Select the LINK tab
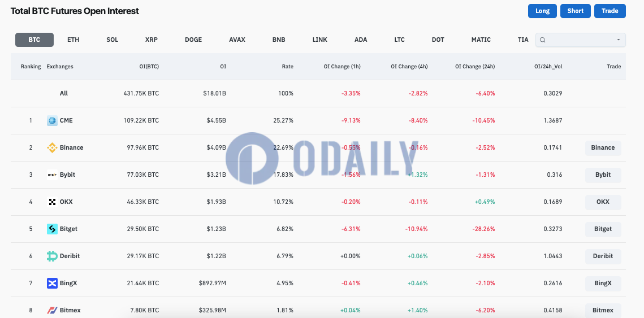The height and width of the screenshot is (318, 644). click(320, 40)
